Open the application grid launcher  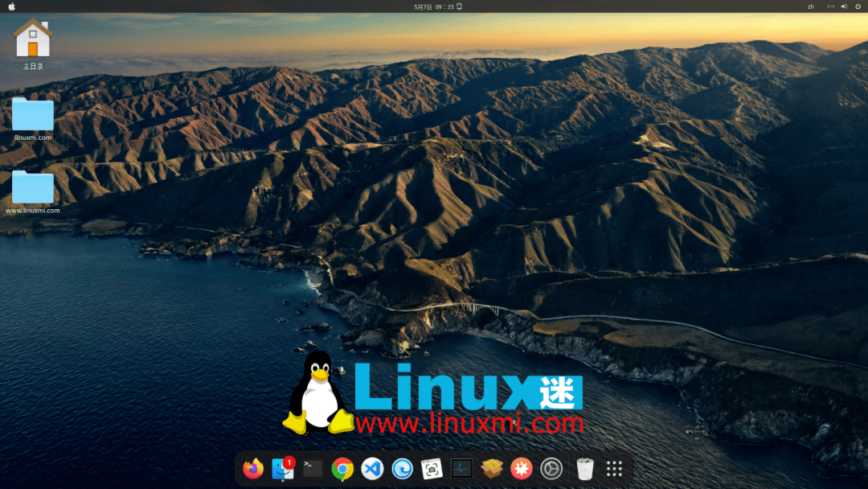[x=614, y=468]
